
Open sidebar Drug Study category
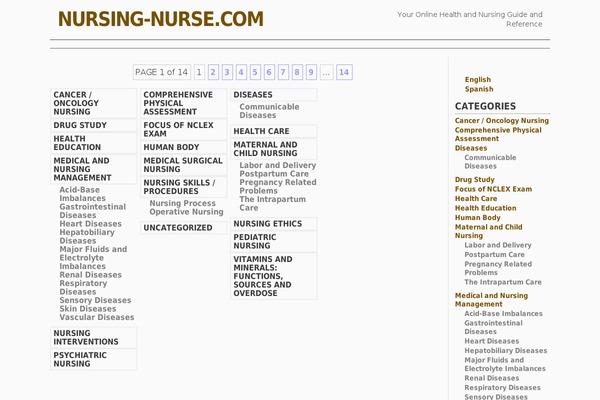(x=474, y=180)
